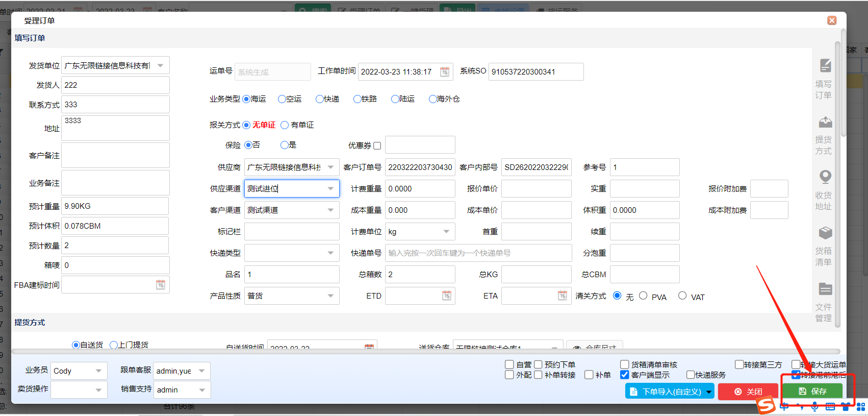Image resolution: width=868 pixels, height=416 pixels.
Task: Open ETA date picker calendar icon
Action: [x=563, y=296]
